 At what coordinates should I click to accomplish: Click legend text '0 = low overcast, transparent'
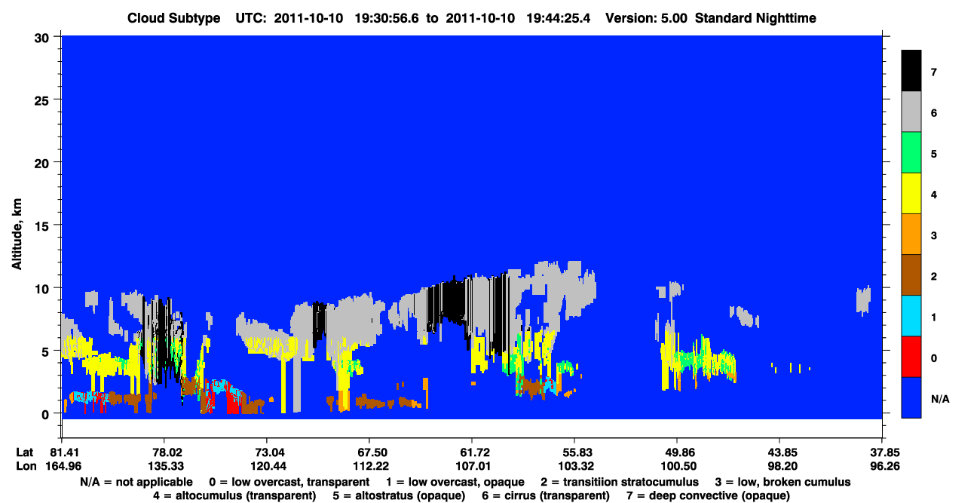tap(289, 482)
